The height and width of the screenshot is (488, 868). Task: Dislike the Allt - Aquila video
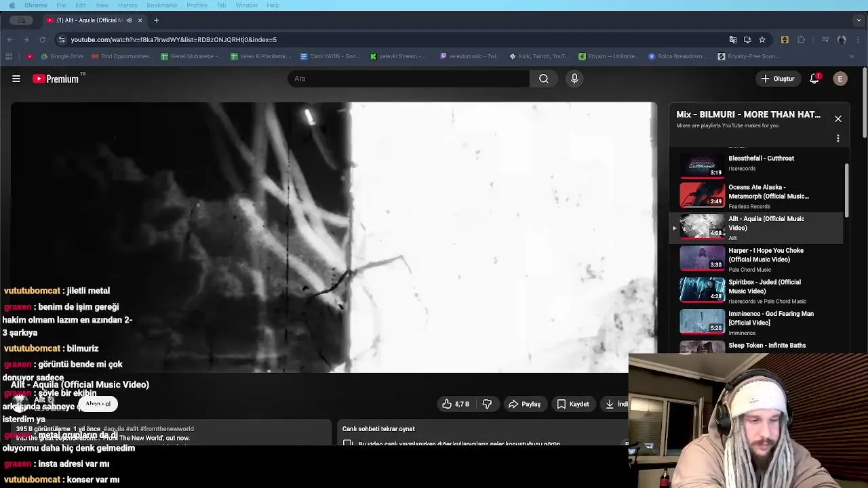click(x=487, y=404)
